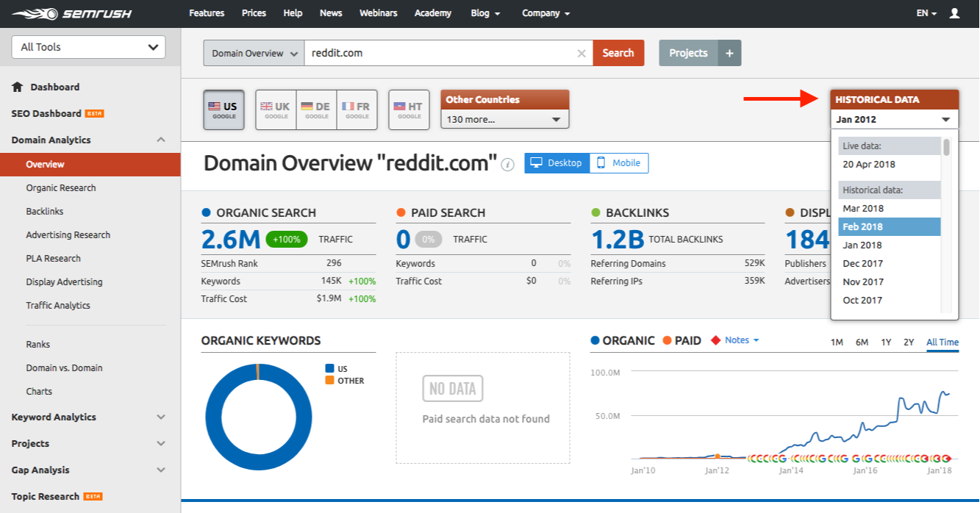980x513 pixels.
Task: Select the 6M chart time range
Action: point(862,342)
